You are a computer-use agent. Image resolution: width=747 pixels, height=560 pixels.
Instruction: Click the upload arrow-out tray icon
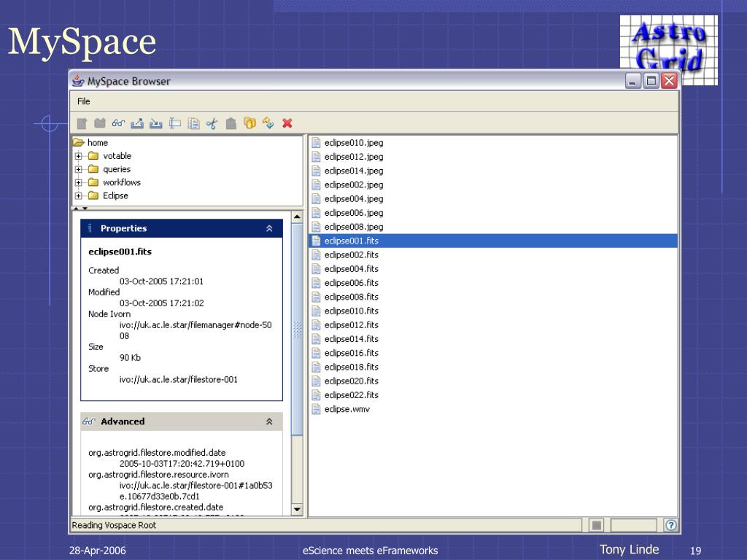137,123
